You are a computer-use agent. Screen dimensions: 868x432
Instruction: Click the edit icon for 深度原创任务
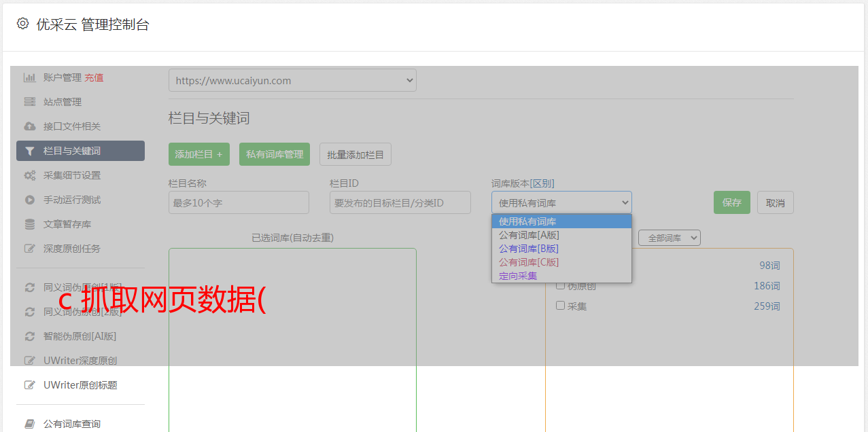[x=29, y=249]
